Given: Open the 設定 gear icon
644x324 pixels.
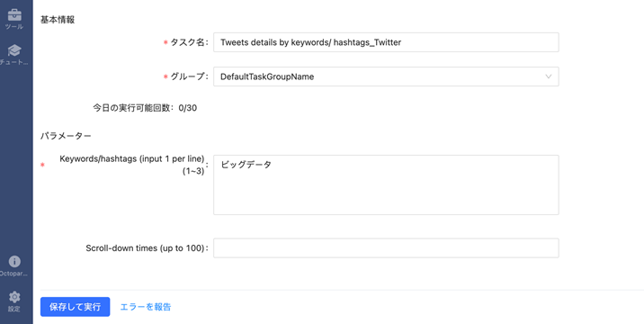Looking at the screenshot, I should tap(14, 297).
